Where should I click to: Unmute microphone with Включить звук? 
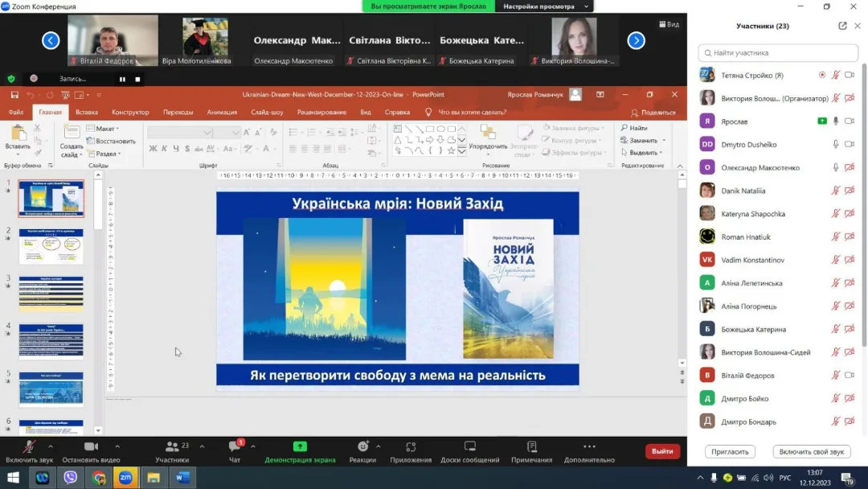[x=30, y=449]
